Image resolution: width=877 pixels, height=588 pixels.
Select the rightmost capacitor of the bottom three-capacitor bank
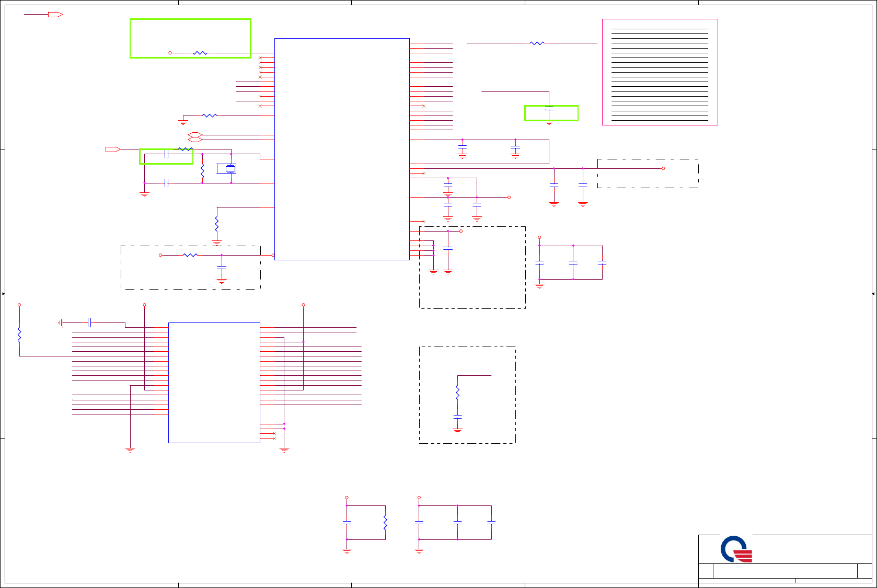[491, 522]
